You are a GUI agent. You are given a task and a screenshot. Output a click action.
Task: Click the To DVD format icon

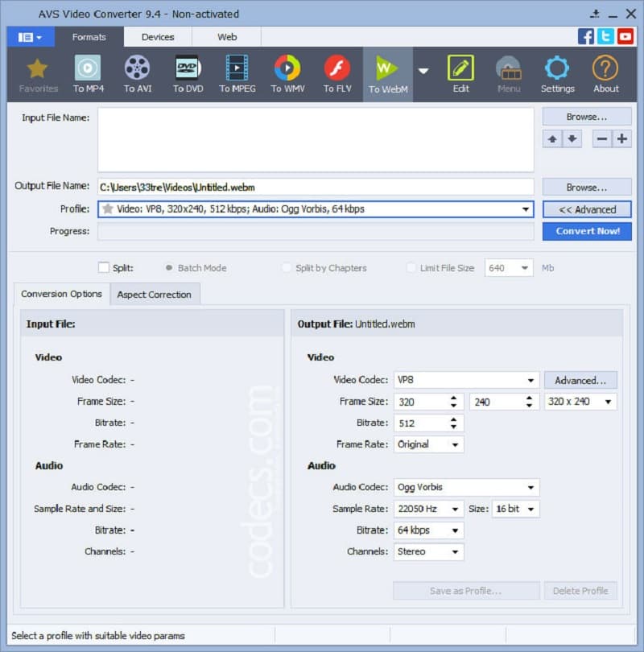(188, 73)
